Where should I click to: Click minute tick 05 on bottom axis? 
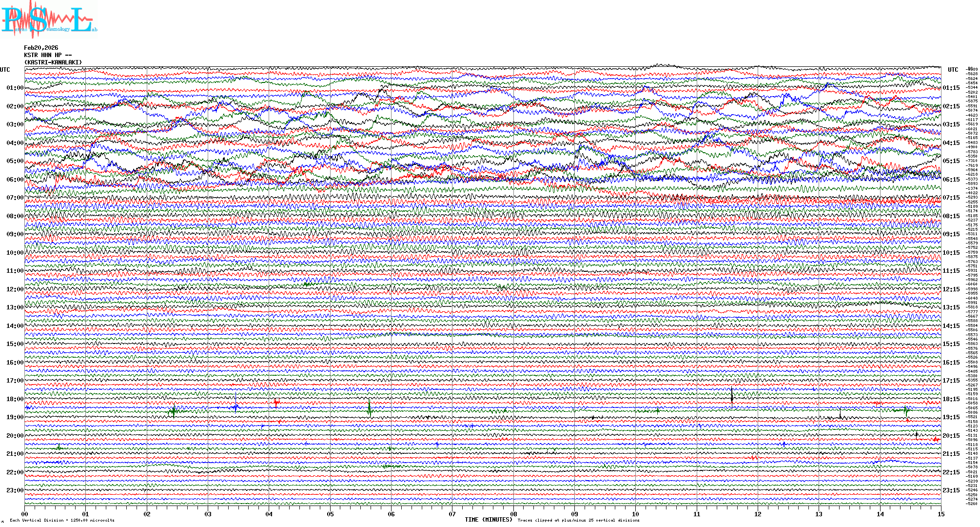[330, 514]
